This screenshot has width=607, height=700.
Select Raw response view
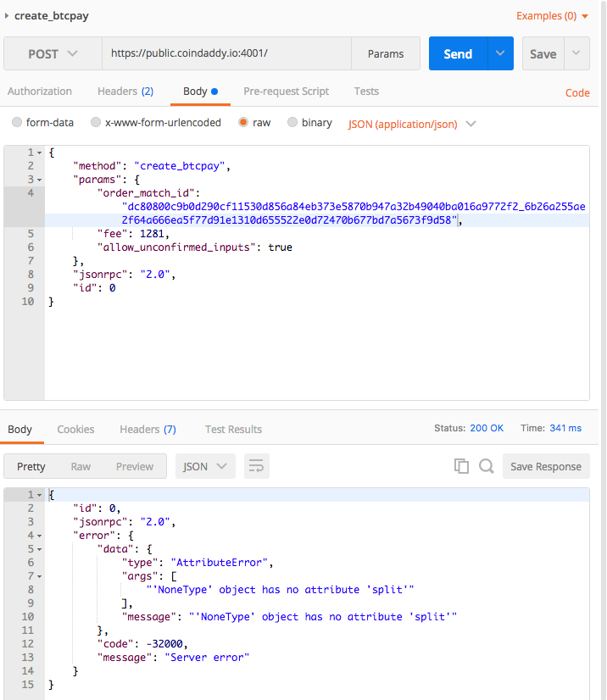click(x=81, y=466)
